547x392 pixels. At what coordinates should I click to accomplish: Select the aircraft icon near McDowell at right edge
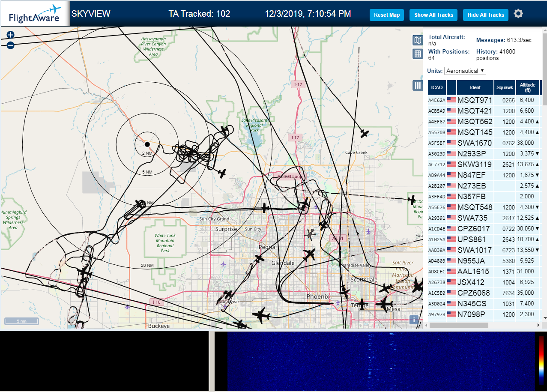412,200
